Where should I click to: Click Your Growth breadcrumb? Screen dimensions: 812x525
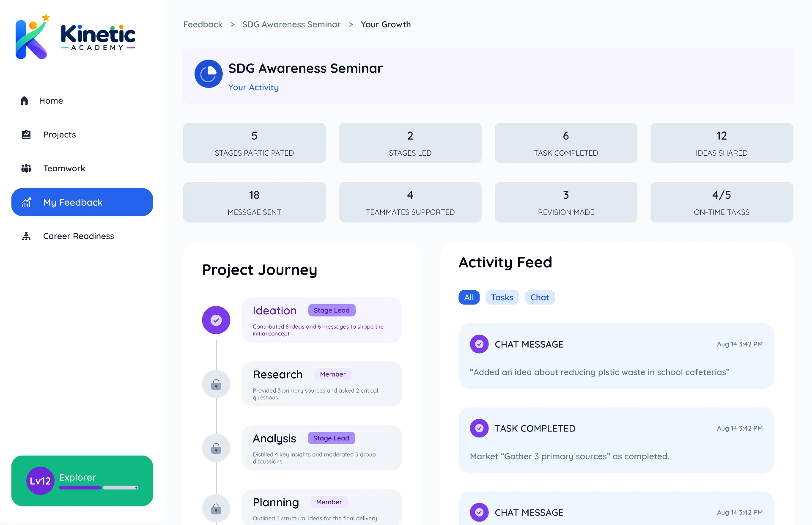pyautogui.click(x=386, y=25)
